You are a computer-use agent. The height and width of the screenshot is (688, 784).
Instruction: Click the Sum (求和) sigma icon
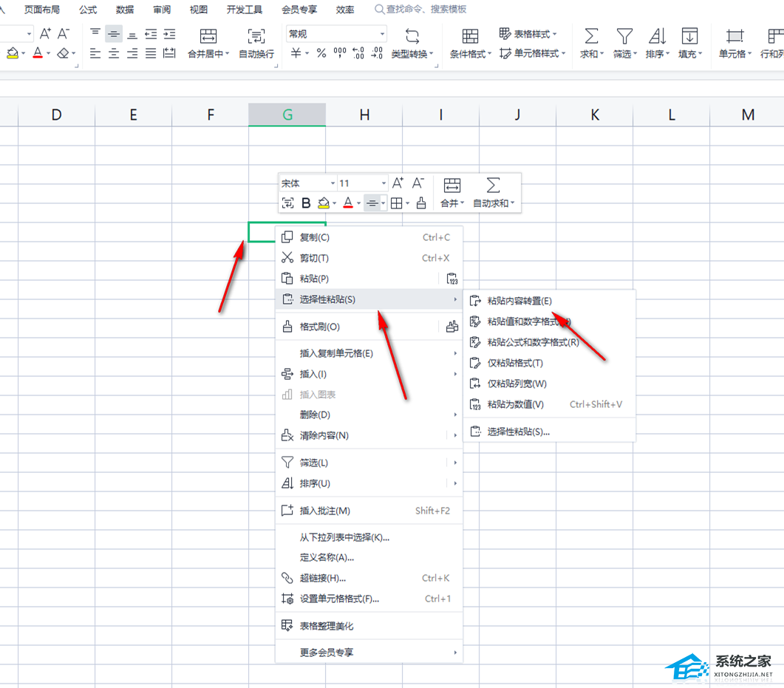[591, 36]
